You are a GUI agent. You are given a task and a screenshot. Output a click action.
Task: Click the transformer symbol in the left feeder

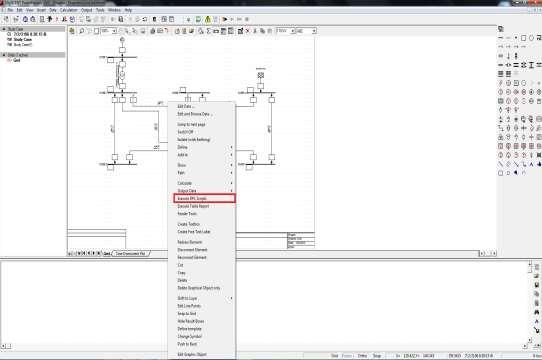click(x=122, y=74)
